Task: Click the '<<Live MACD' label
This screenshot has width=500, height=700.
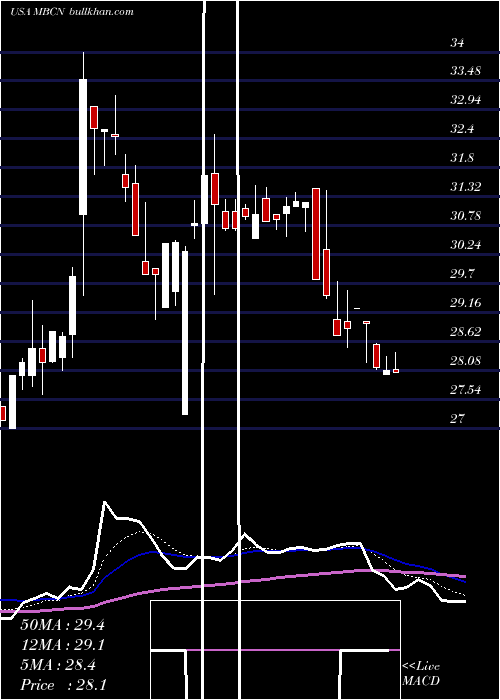Action: coord(421,674)
